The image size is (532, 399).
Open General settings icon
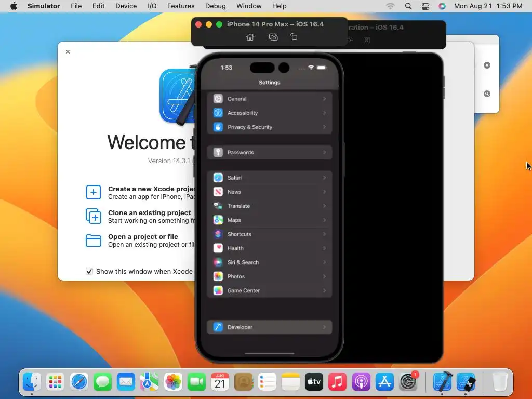[218, 99]
